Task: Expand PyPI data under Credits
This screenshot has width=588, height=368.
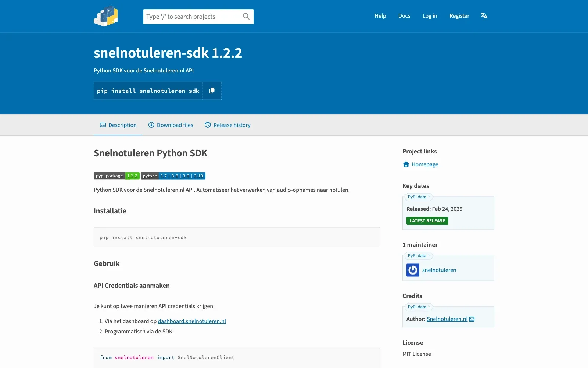Action: [419, 307]
